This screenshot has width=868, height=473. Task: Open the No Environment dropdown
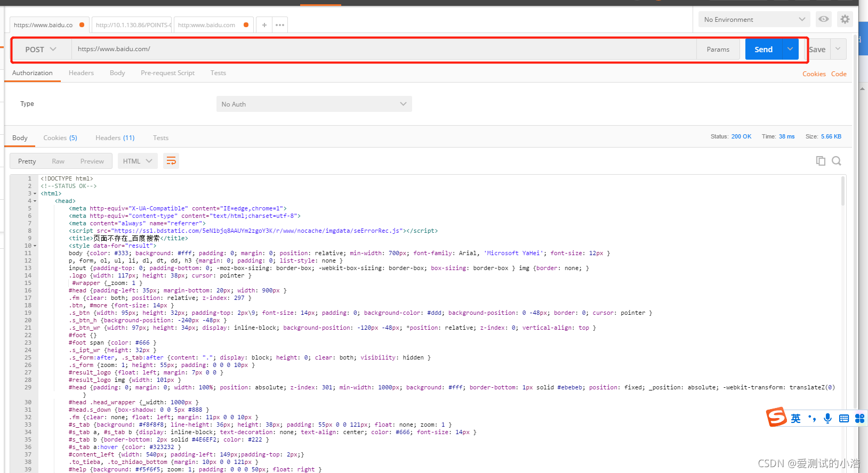tap(754, 19)
